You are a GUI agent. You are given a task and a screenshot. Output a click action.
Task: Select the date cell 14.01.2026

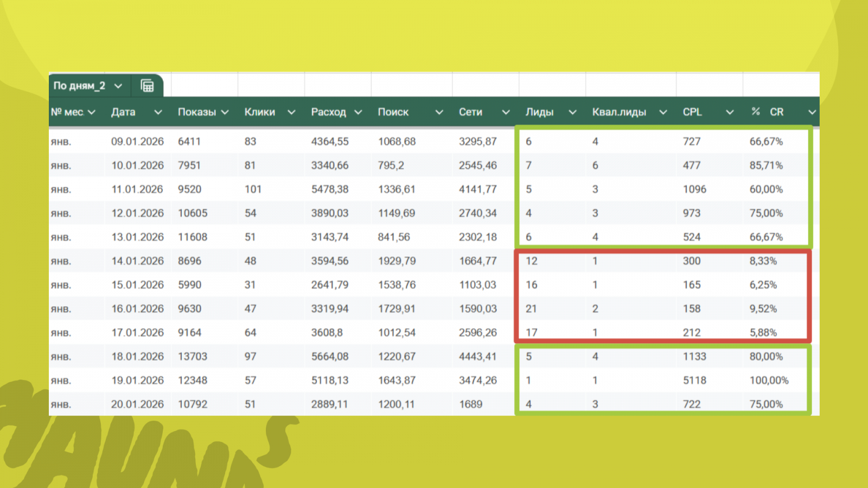pyautogui.click(x=137, y=261)
